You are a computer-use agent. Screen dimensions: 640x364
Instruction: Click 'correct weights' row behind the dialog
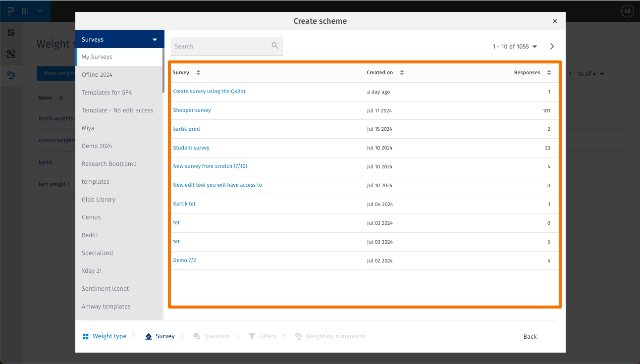pyautogui.click(x=57, y=141)
